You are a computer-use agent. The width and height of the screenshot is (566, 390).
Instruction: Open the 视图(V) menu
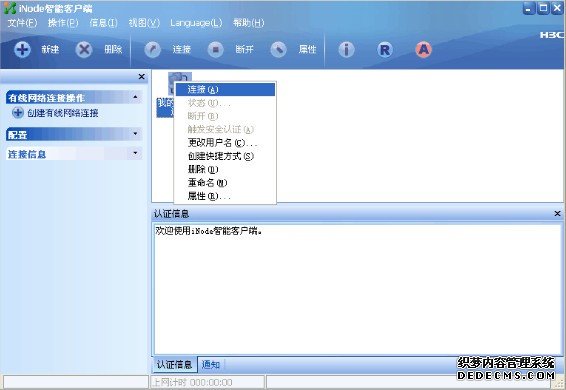144,23
